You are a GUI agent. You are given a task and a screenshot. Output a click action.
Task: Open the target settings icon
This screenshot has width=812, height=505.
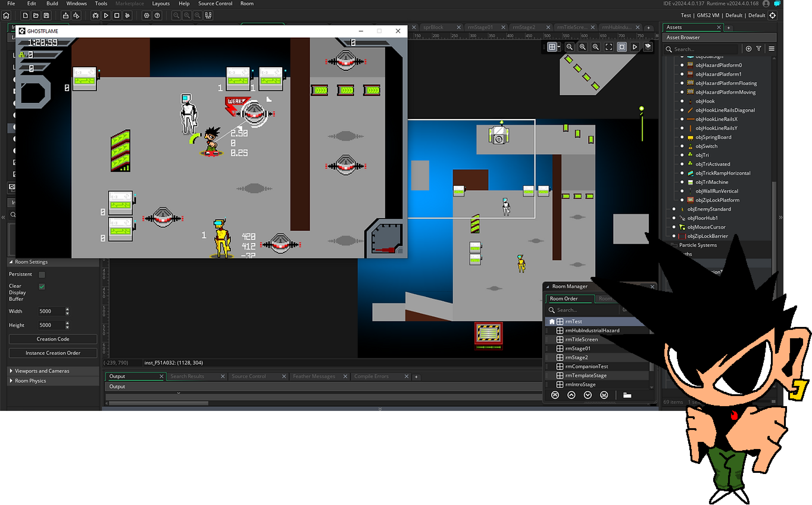773,15
